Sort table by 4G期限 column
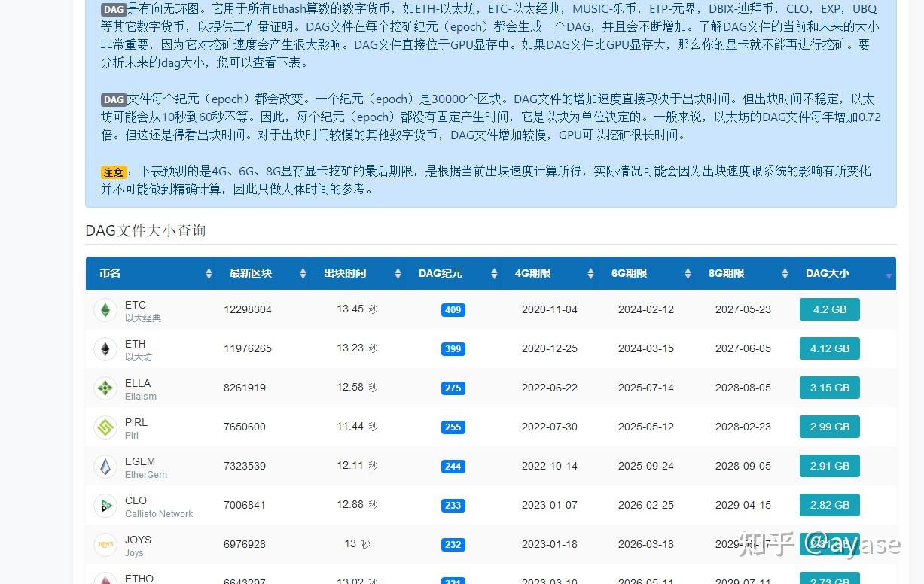Screen dimensions: 924x584 pyautogui.click(x=550, y=273)
